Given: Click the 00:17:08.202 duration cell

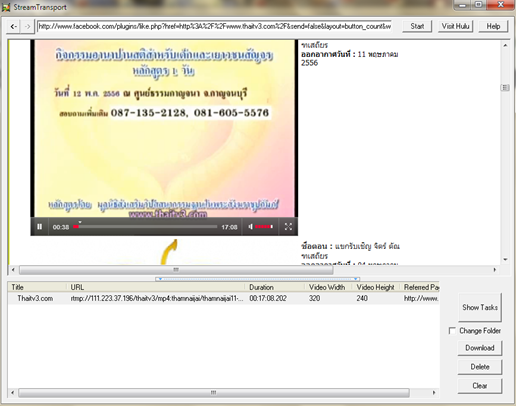Looking at the screenshot, I should pyautogui.click(x=268, y=298).
